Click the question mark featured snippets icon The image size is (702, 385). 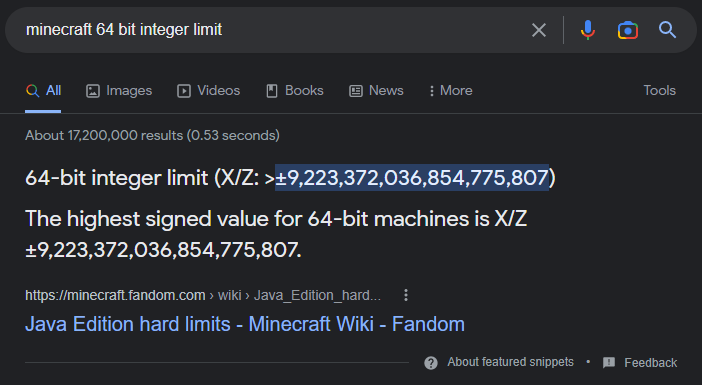tap(431, 363)
